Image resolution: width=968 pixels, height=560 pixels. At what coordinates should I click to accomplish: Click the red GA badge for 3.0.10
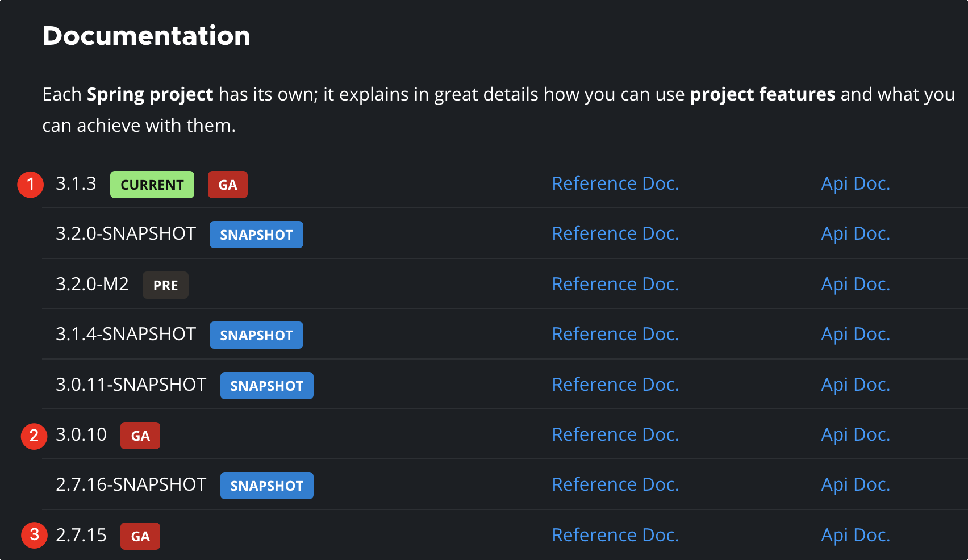pos(140,436)
